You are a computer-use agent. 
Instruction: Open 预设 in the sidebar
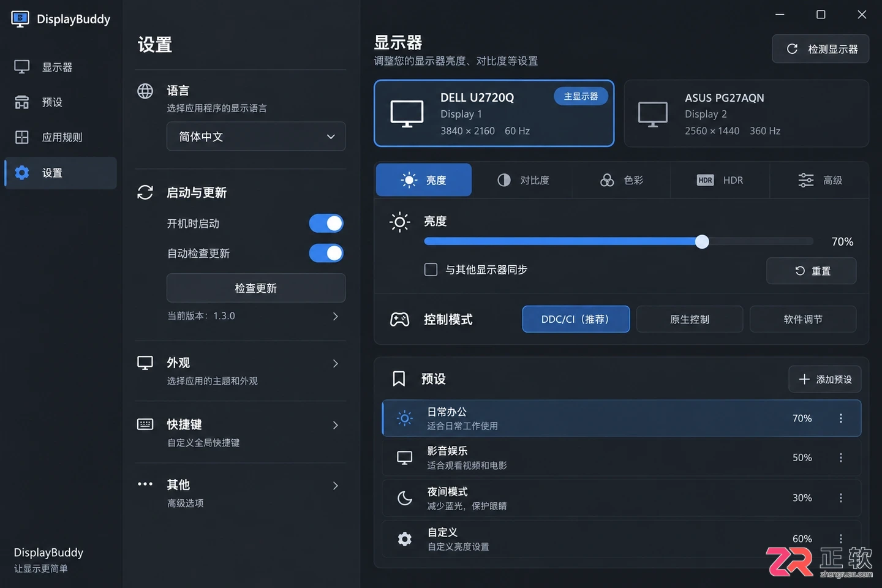point(60,102)
